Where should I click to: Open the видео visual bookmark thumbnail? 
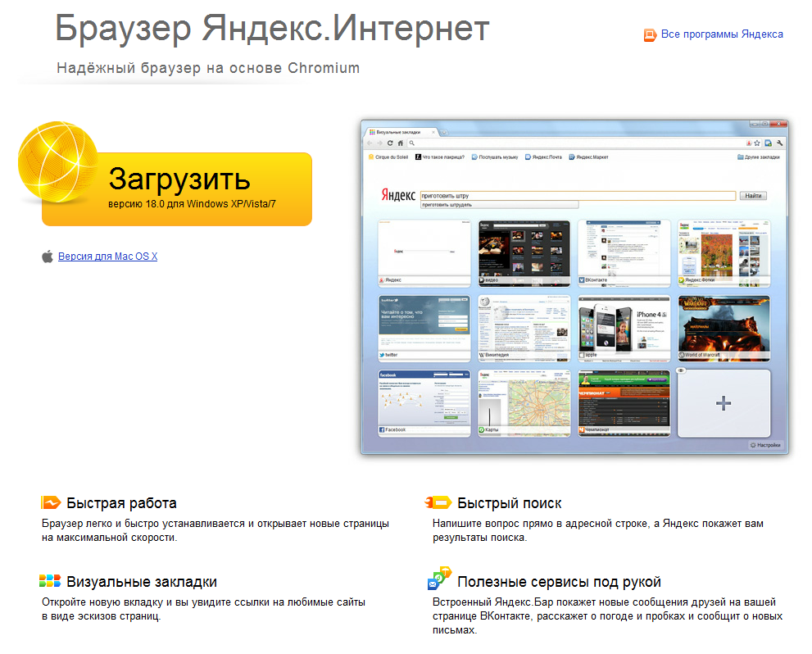pyautogui.click(x=524, y=252)
